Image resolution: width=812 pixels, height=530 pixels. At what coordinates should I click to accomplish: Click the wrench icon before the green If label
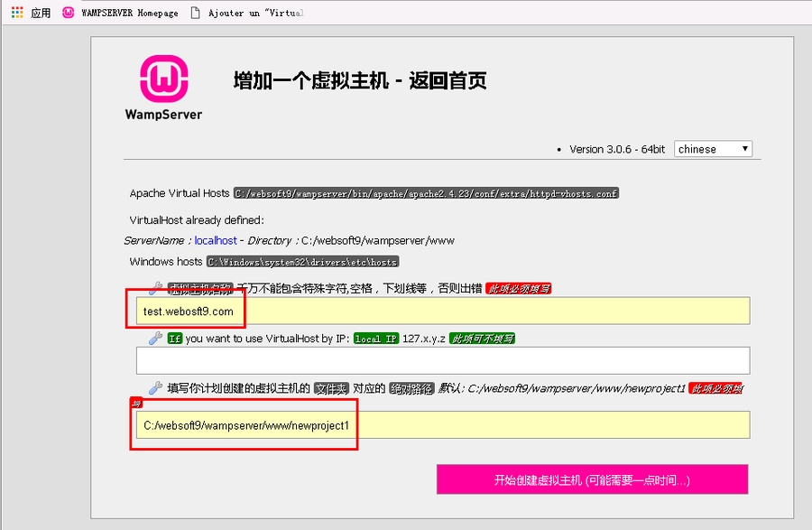pyautogui.click(x=155, y=339)
